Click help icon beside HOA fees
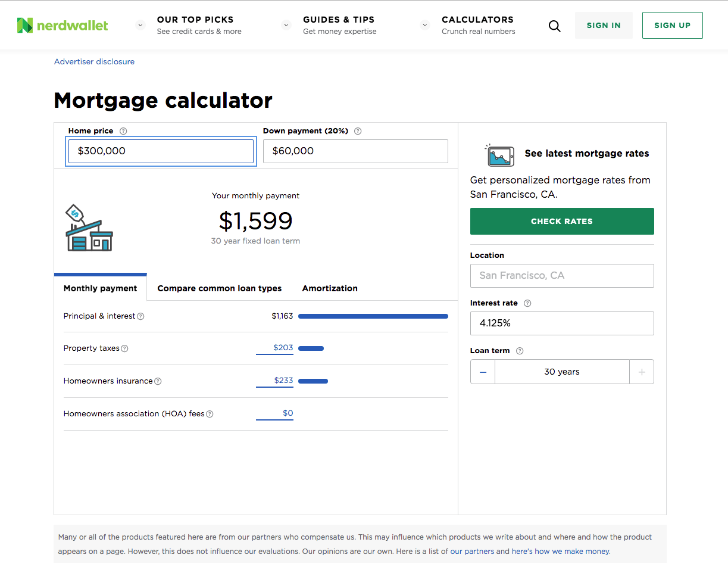728x570 pixels. [x=210, y=414]
